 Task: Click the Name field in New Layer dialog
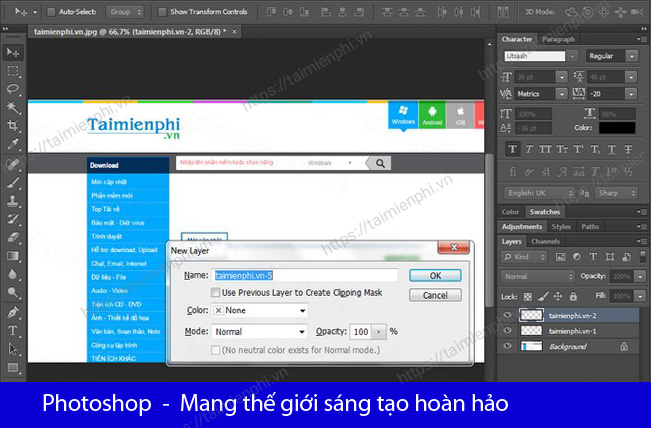pos(305,276)
